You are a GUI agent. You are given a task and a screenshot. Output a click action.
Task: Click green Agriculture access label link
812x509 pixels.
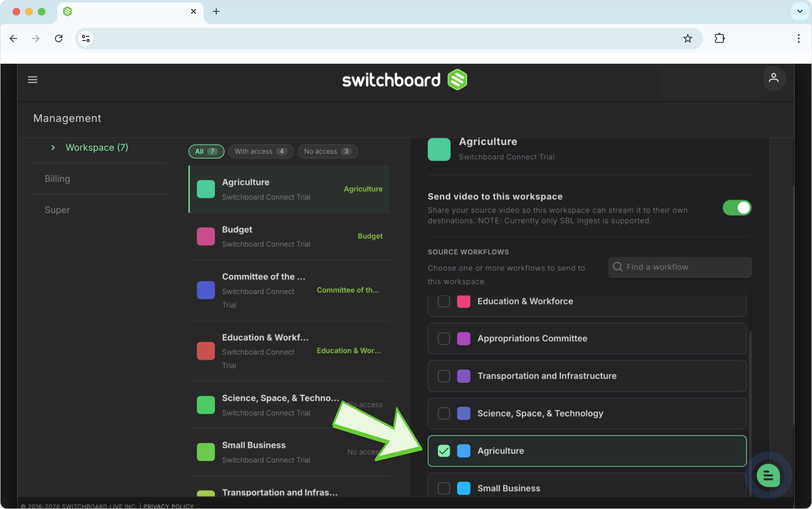tap(363, 189)
